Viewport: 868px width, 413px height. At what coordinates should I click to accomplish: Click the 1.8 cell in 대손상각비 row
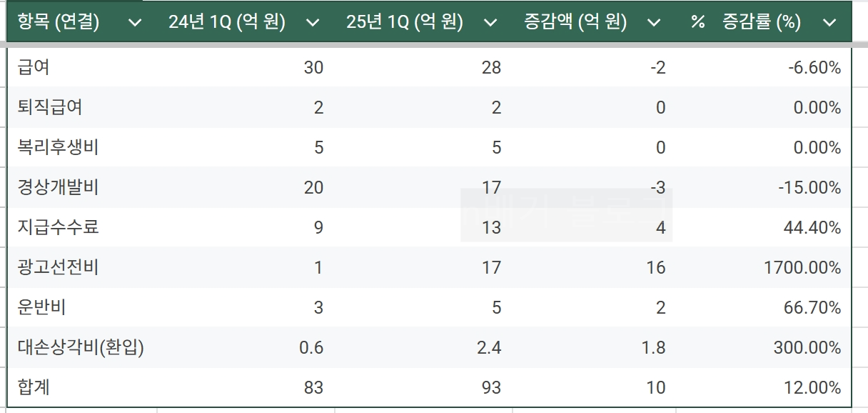(x=655, y=347)
